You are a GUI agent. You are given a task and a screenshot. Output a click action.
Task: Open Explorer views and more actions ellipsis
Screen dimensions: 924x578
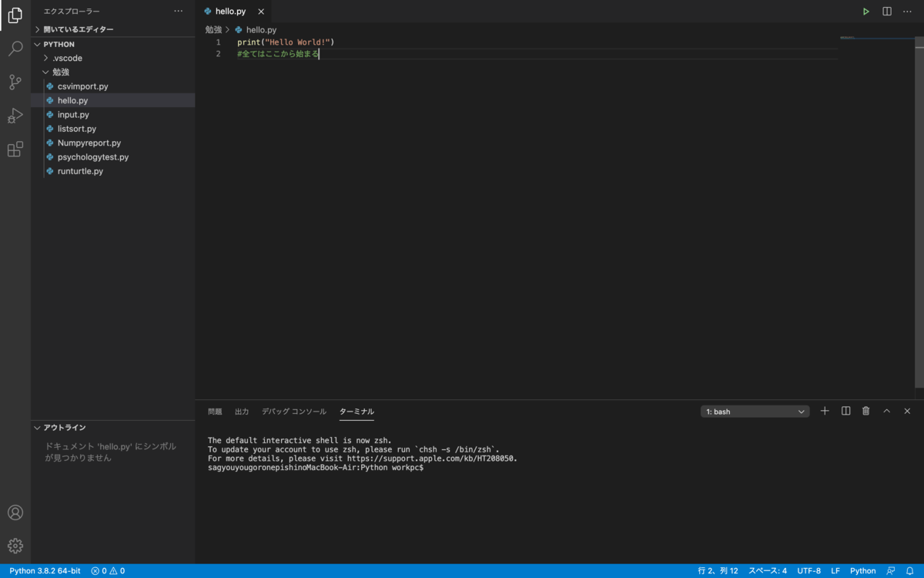[x=179, y=12]
